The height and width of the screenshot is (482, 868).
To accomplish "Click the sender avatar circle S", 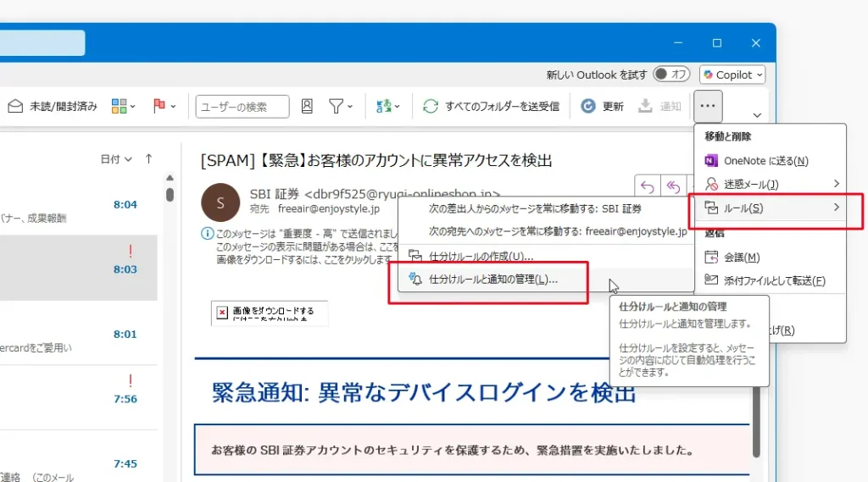I will (x=220, y=202).
